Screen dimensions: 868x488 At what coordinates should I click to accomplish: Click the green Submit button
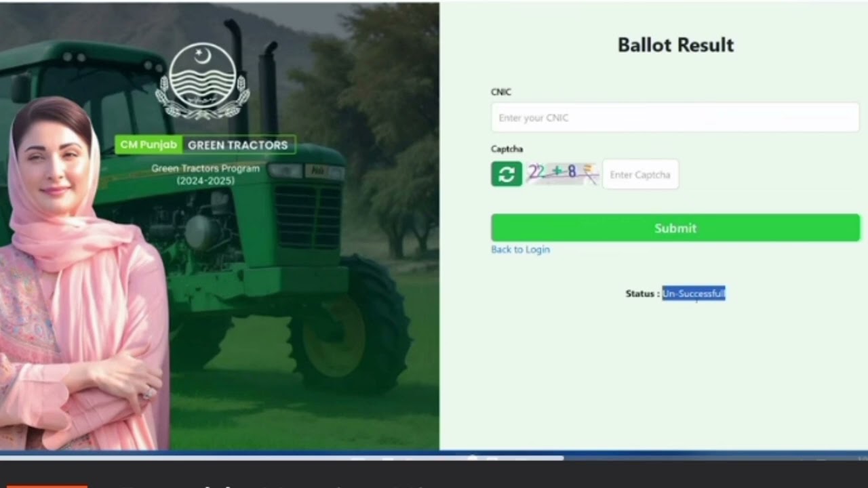tap(675, 228)
